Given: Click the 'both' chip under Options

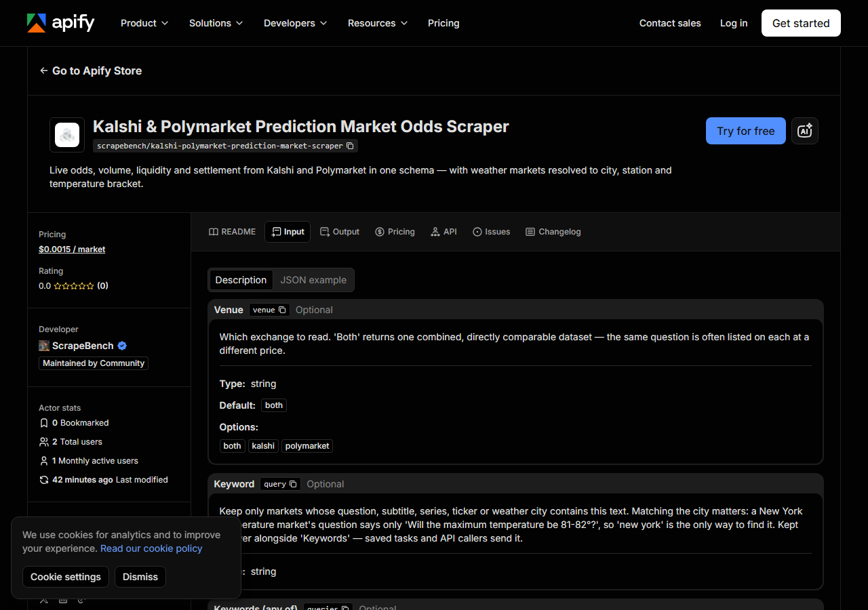Looking at the screenshot, I should point(232,446).
